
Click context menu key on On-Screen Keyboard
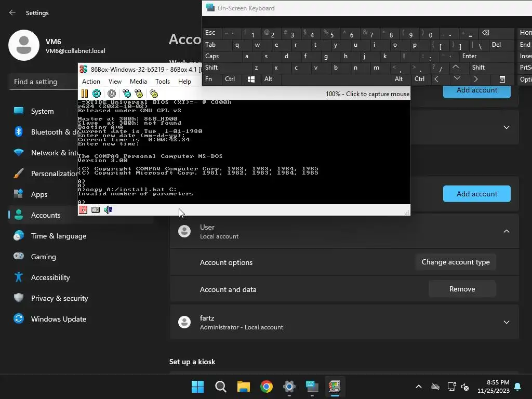(502, 79)
